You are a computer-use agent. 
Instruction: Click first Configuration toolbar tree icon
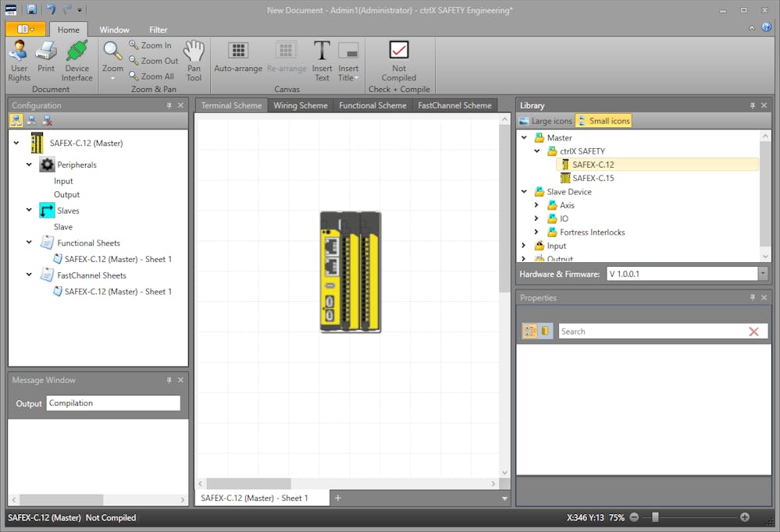16,120
